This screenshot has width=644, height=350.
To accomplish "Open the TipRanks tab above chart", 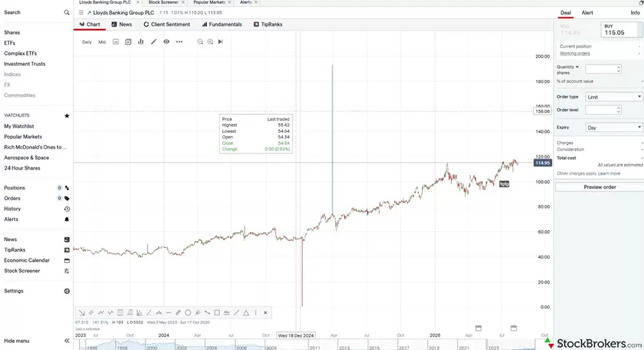I will (268, 24).
